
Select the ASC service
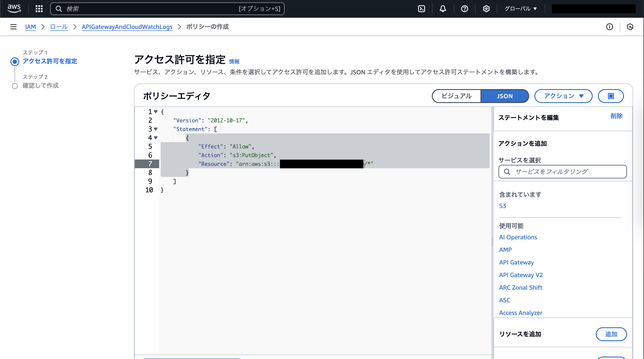pos(504,300)
